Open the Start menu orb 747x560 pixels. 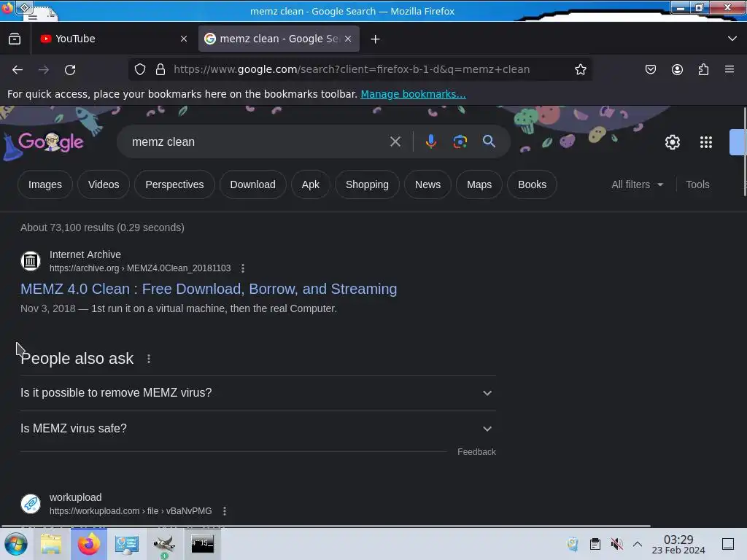[16, 544]
